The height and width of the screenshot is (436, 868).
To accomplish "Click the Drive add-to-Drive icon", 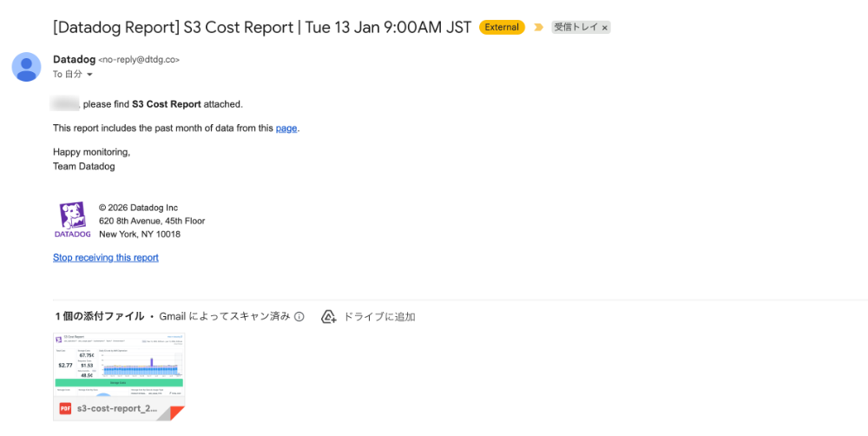I will (x=329, y=317).
